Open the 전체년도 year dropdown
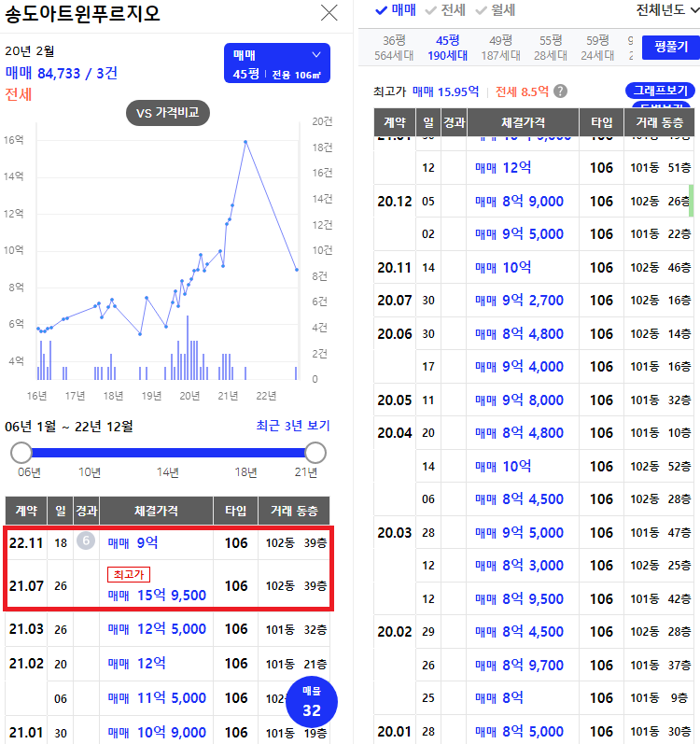700x744 pixels. (667, 10)
